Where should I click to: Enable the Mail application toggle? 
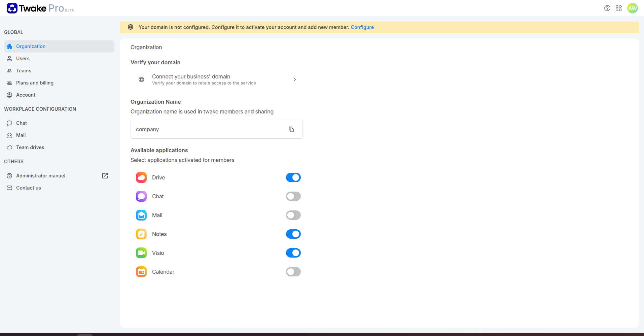(293, 215)
